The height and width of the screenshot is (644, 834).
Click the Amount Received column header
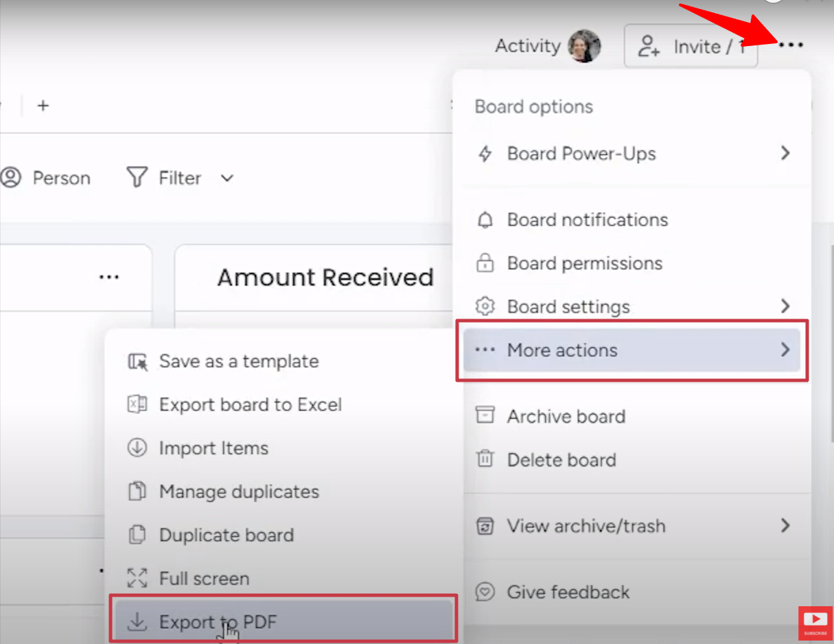point(325,277)
